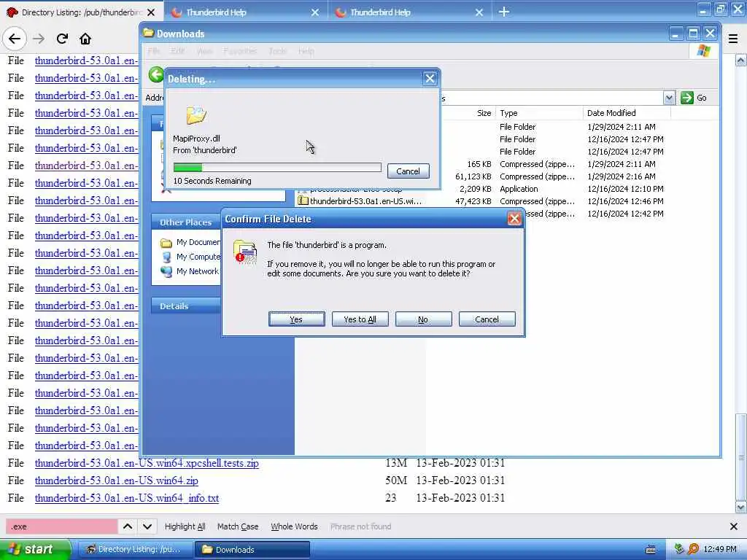
Task: Click the deletion progress bar
Action: click(277, 167)
